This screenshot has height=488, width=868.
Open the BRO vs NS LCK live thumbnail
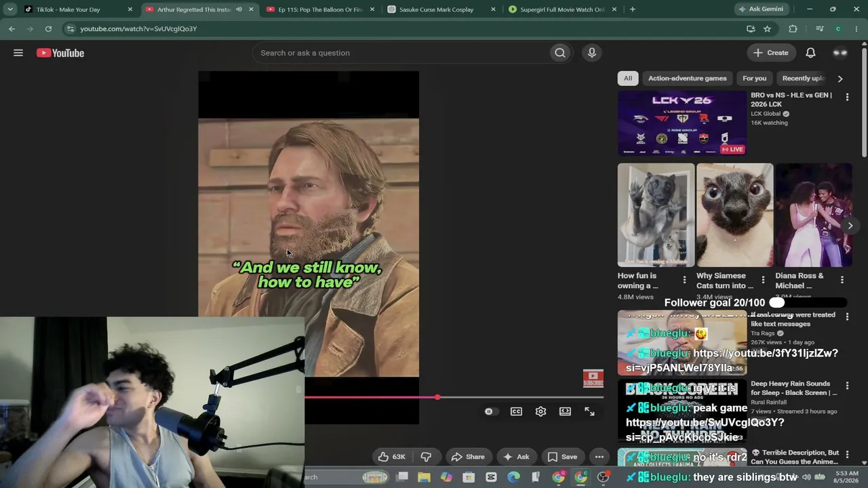682,123
